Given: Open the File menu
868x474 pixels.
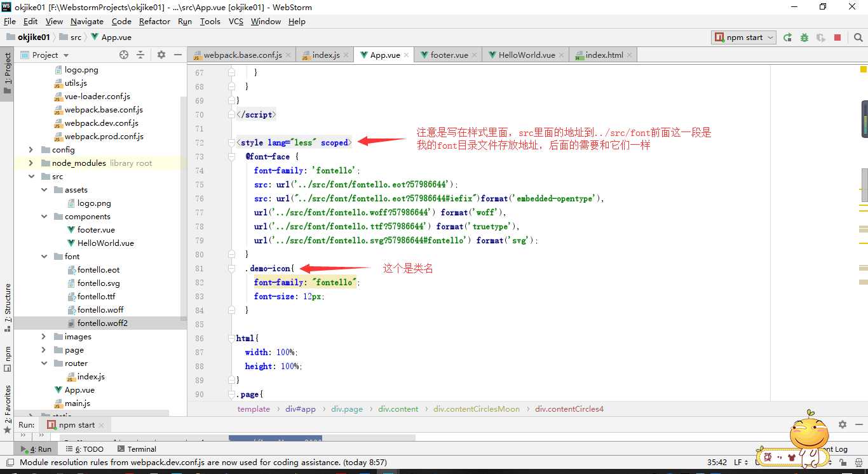Looking at the screenshot, I should tap(10, 22).
